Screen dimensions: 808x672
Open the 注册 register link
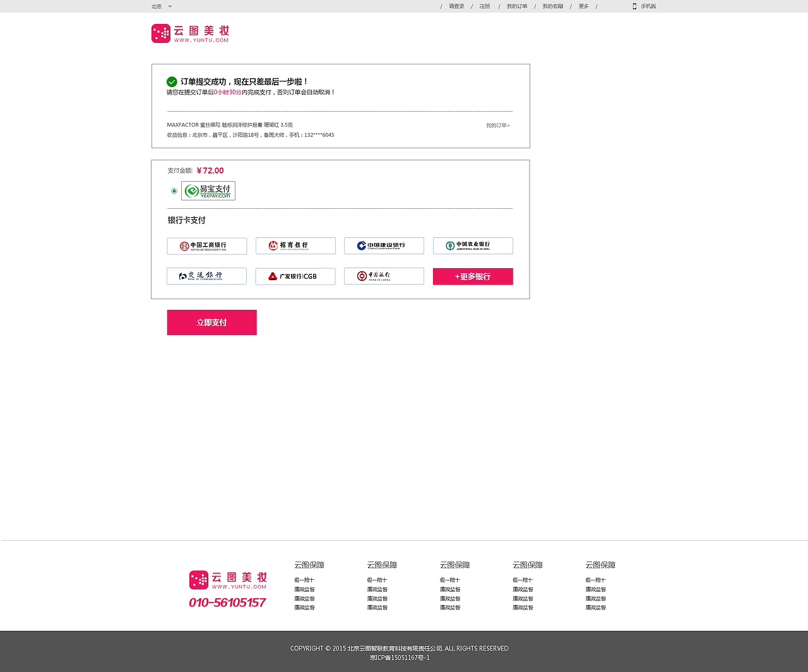pyautogui.click(x=484, y=6)
